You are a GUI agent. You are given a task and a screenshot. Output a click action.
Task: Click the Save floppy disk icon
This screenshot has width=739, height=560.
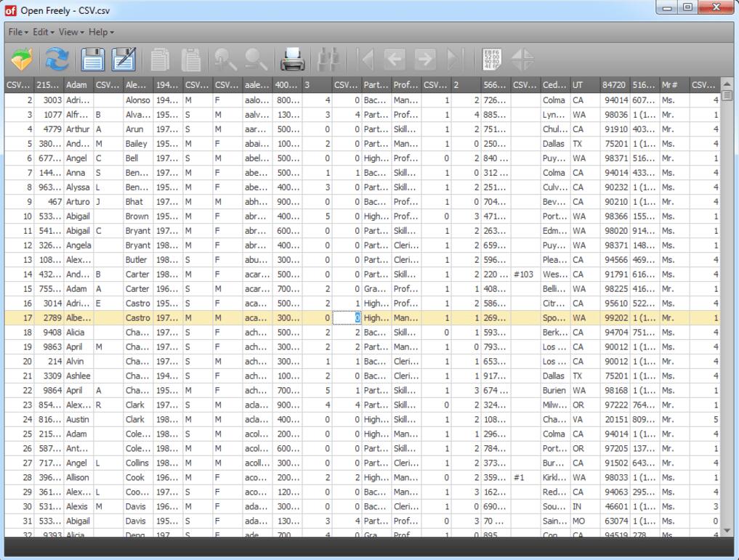(x=92, y=60)
